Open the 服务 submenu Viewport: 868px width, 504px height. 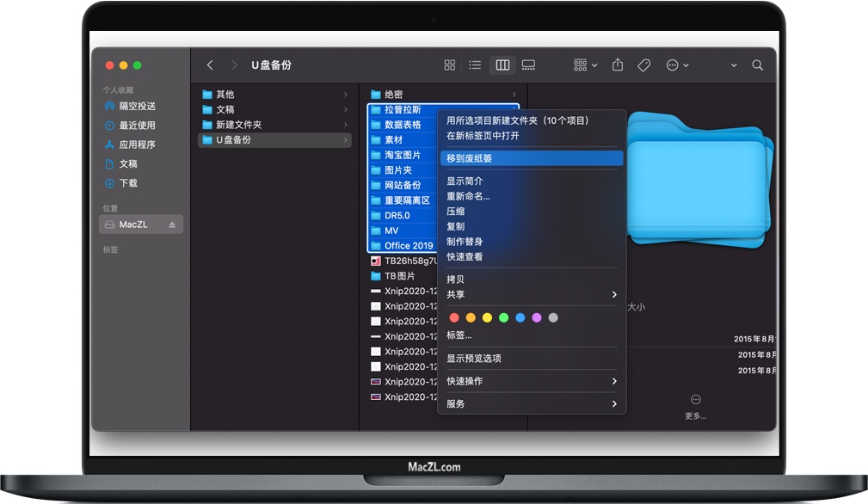(x=532, y=404)
